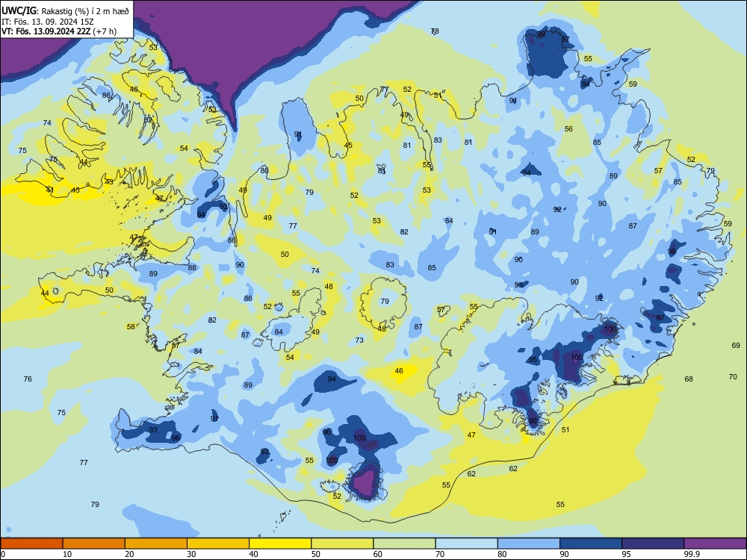Click 'Rakastig (%) í 2 m hæð' label
The height and width of the screenshot is (560, 747).
pyautogui.click(x=85, y=11)
